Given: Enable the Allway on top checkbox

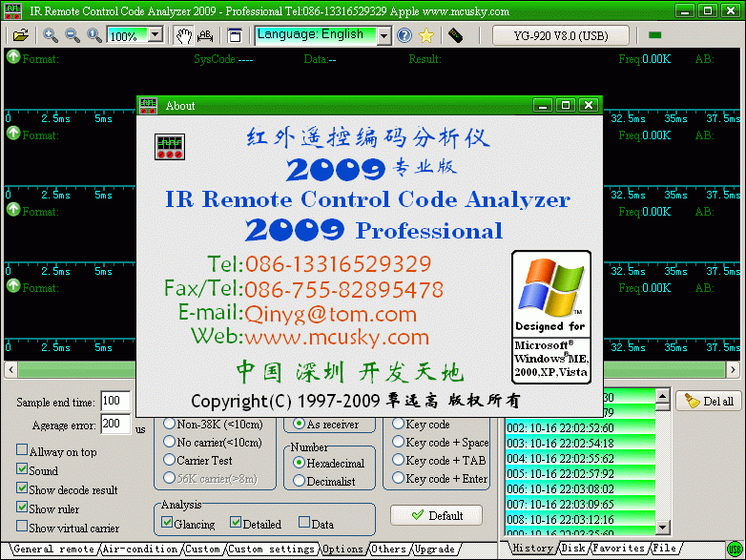Looking at the screenshot, I should tap(22, 451).
